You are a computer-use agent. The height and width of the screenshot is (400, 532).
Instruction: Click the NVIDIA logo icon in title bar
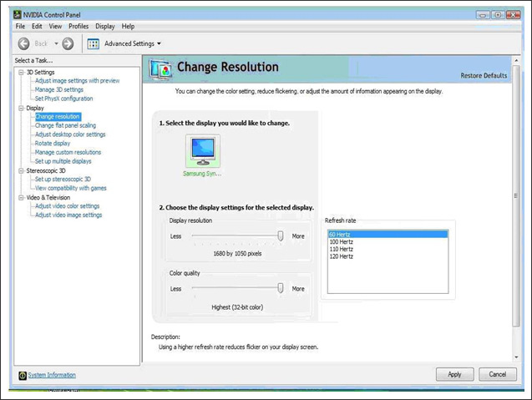pos(8,14)
